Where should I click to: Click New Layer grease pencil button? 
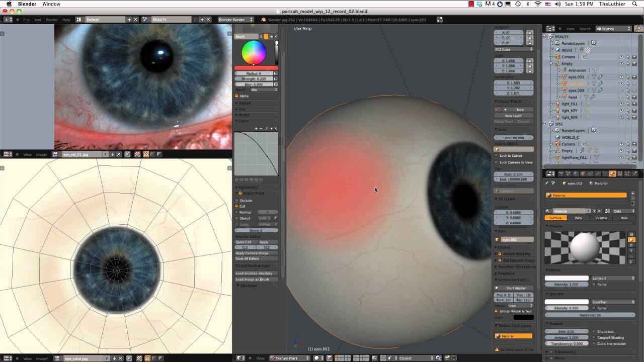[514, 116]
